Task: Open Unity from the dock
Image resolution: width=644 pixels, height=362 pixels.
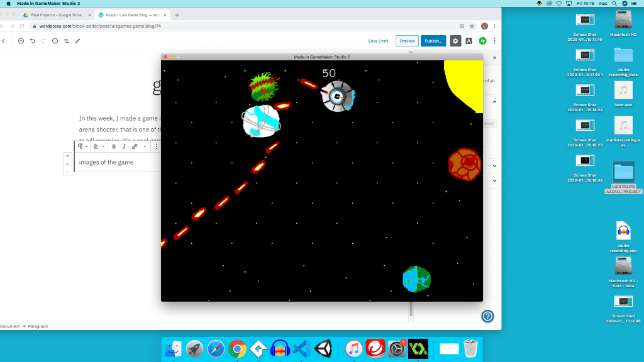Action: [x=323, y=348]
